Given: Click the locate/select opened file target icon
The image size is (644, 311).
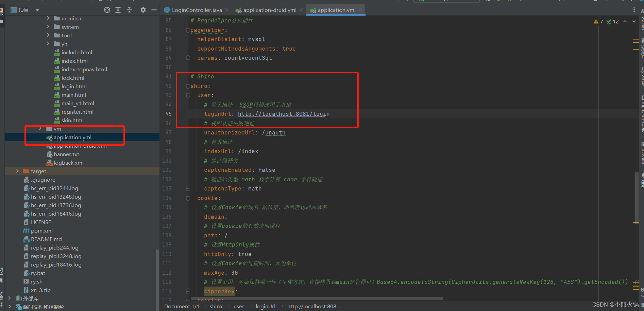Looking at the screenshot, I should pos(107,10).
